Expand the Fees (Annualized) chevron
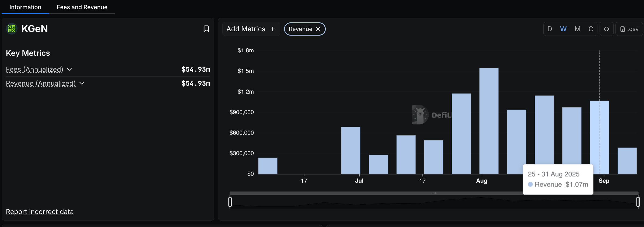The width and height of the screenshot is (644, 227). 69,69
